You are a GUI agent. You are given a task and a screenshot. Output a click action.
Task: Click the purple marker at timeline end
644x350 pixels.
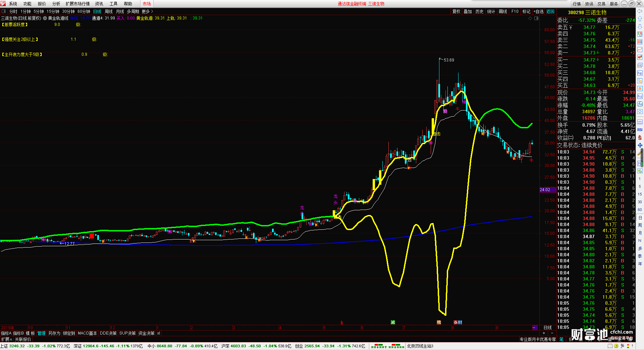(535, 327)
